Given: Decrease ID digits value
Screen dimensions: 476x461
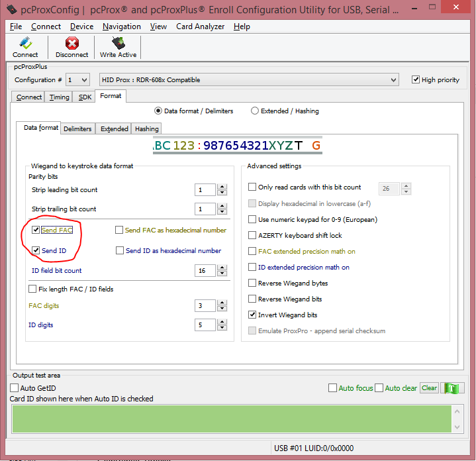Looking at the screenshot, I should 222,328.
